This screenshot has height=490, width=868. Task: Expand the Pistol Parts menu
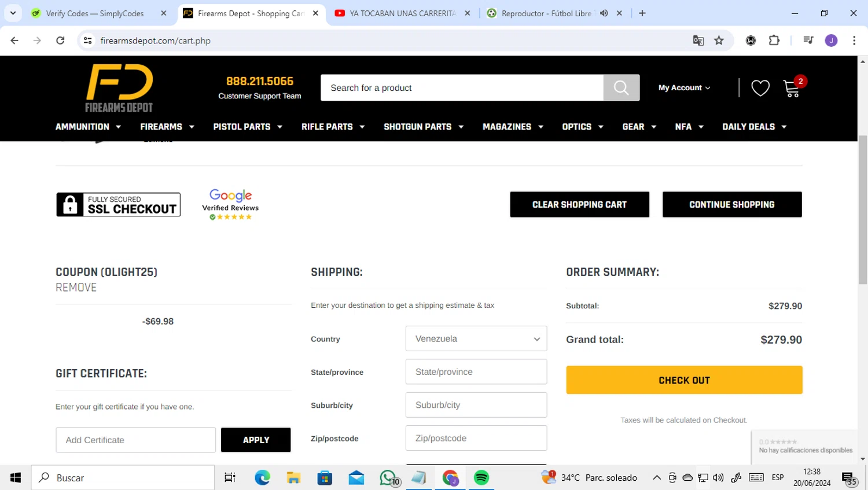(x=248, y=127)
